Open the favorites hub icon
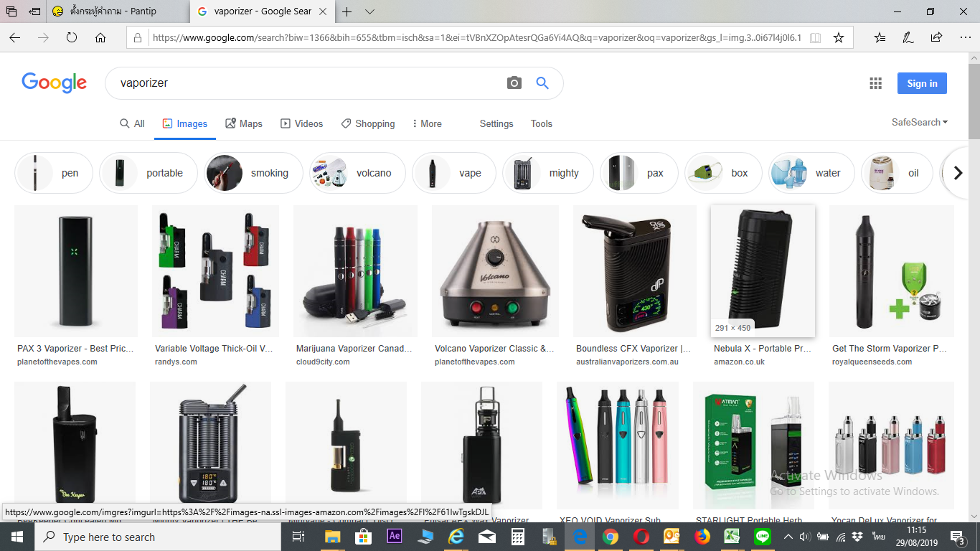This screenshot has width=980, height=551. pos(880,37)
